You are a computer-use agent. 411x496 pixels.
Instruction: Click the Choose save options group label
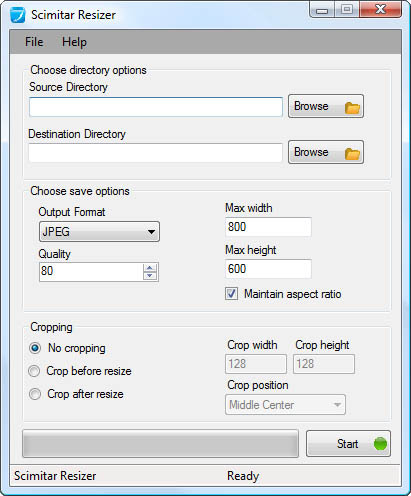[x=80, y=191]
